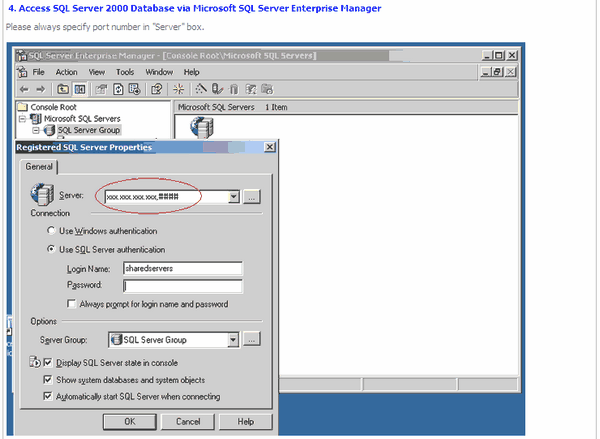Click the Forward arrow in the toolbar
Viewport: 600px width, 439px height.
[40, 90]
